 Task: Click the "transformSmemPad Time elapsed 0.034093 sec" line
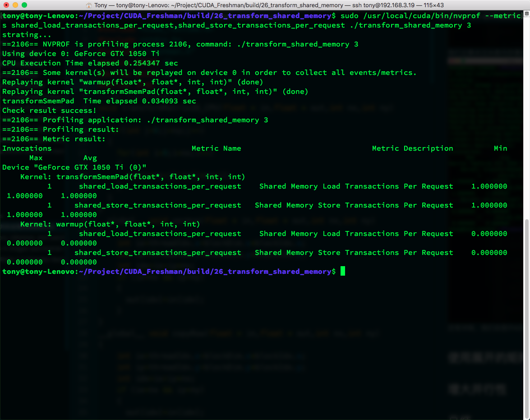99,101
